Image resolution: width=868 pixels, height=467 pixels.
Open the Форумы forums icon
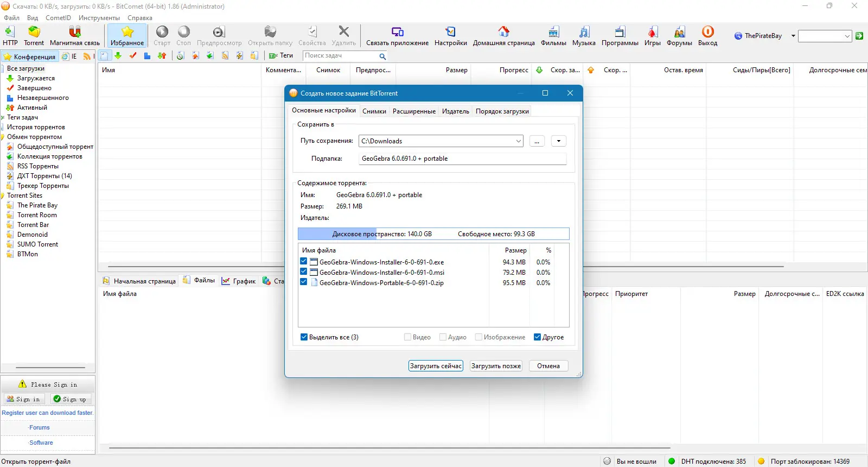pos(679,36)
